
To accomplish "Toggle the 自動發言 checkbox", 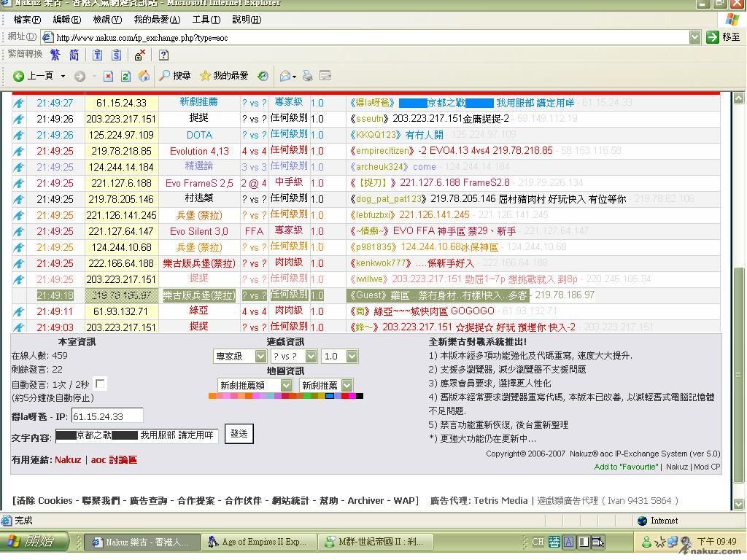I will pos(100,384).
